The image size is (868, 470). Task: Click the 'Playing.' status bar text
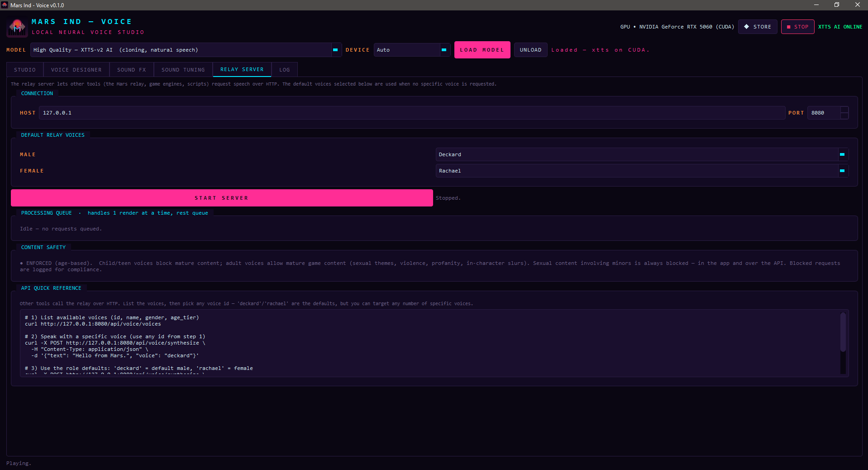point(19,463)
